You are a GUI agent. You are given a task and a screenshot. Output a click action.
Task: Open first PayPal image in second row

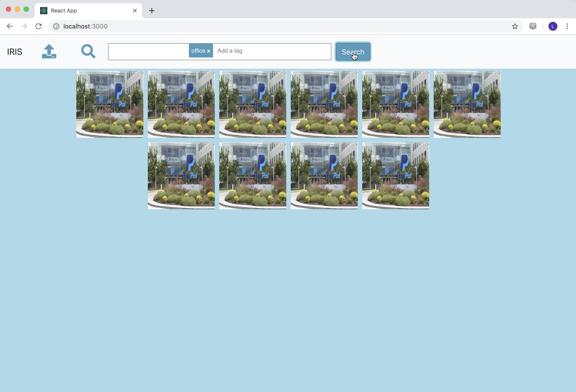tap(181, 176)
